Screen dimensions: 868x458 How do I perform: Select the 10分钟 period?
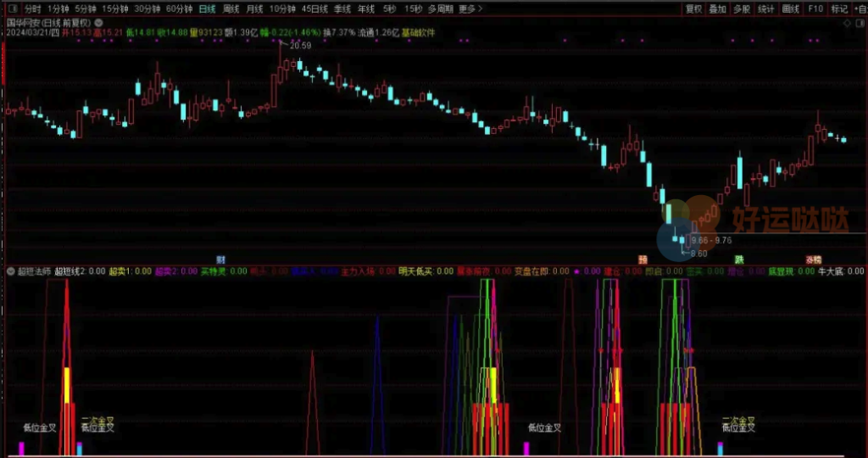[282, 8]
